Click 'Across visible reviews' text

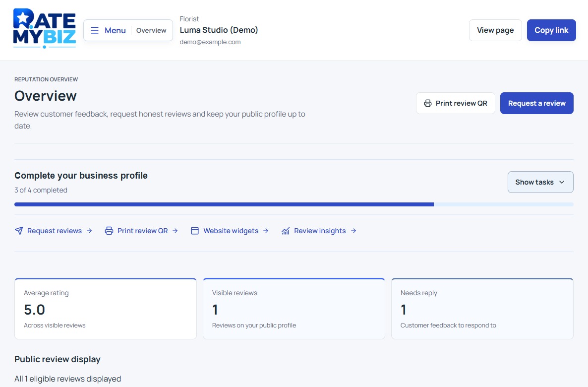tap(55, 325)
